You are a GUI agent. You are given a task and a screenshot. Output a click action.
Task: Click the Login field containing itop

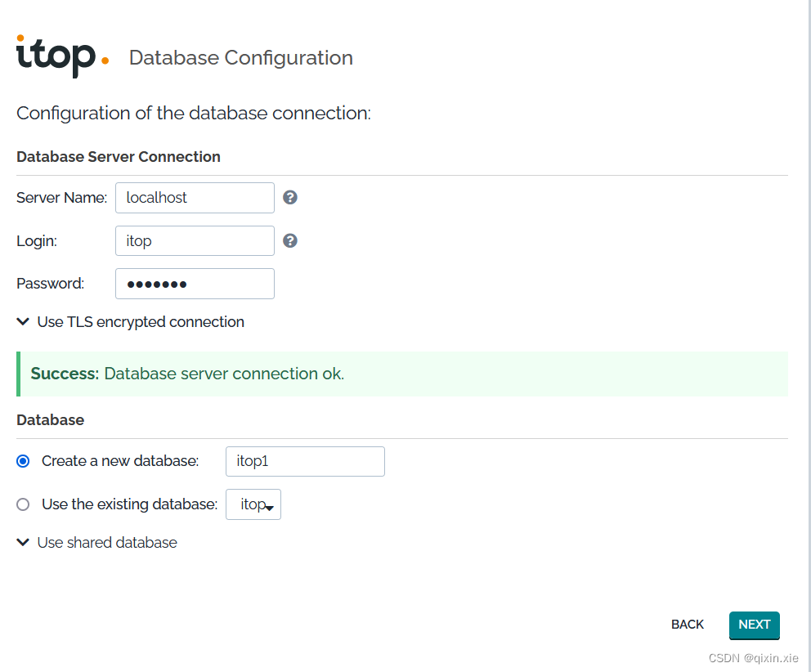coord(195,240)
